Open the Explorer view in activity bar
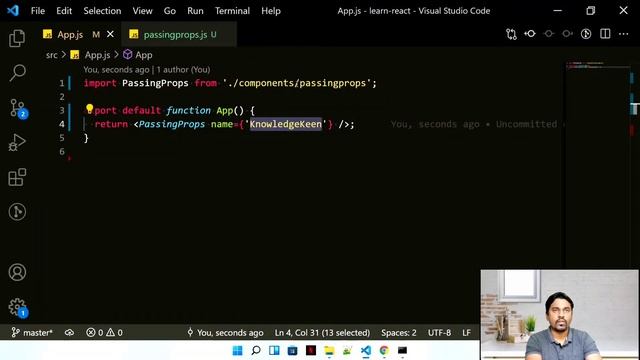The image size is (640, 360). click(17, 38)
